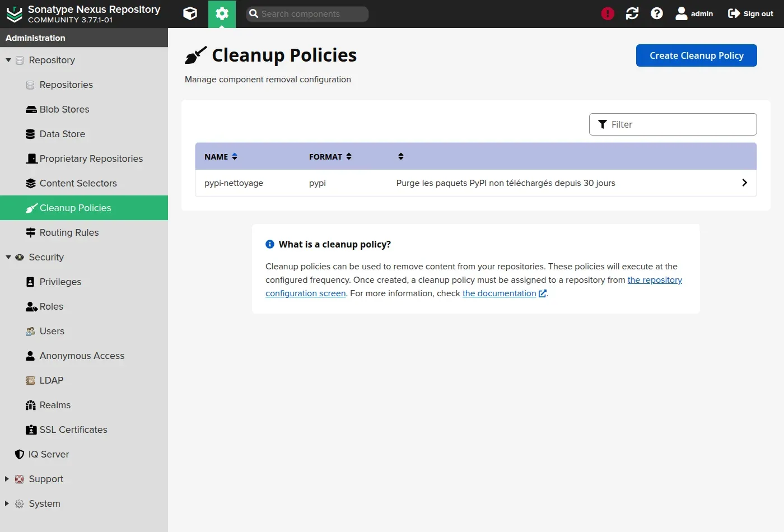Open the help question mark icon

point(657,13)
